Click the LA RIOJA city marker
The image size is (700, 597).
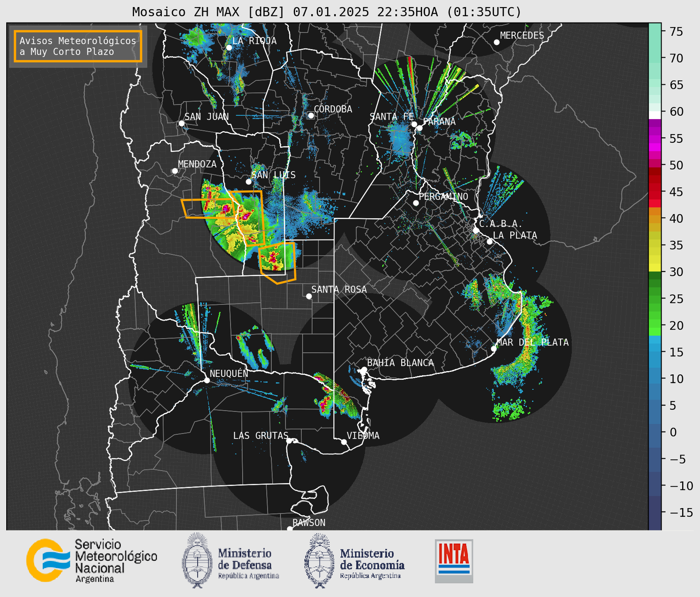(x=229, y=47)
